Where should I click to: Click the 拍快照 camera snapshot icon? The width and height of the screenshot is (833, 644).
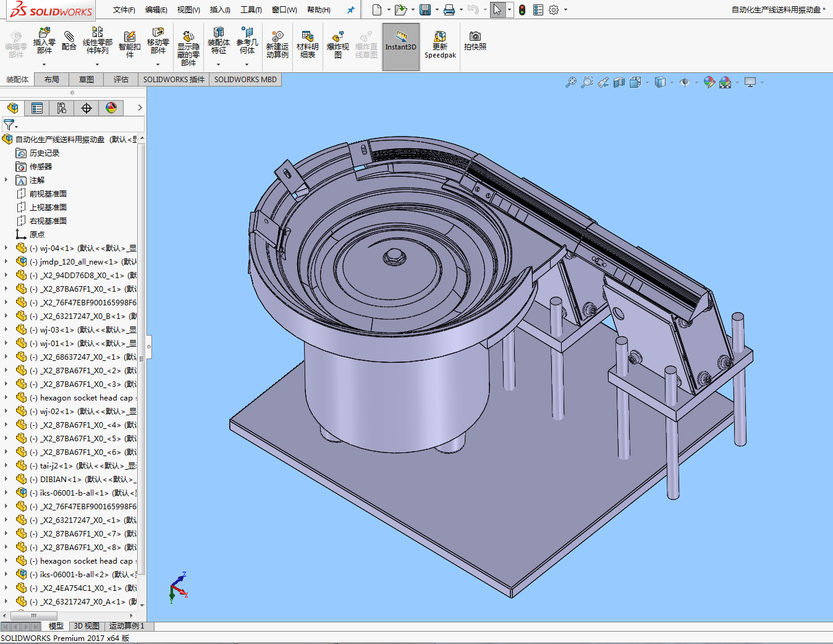point(475,40)
